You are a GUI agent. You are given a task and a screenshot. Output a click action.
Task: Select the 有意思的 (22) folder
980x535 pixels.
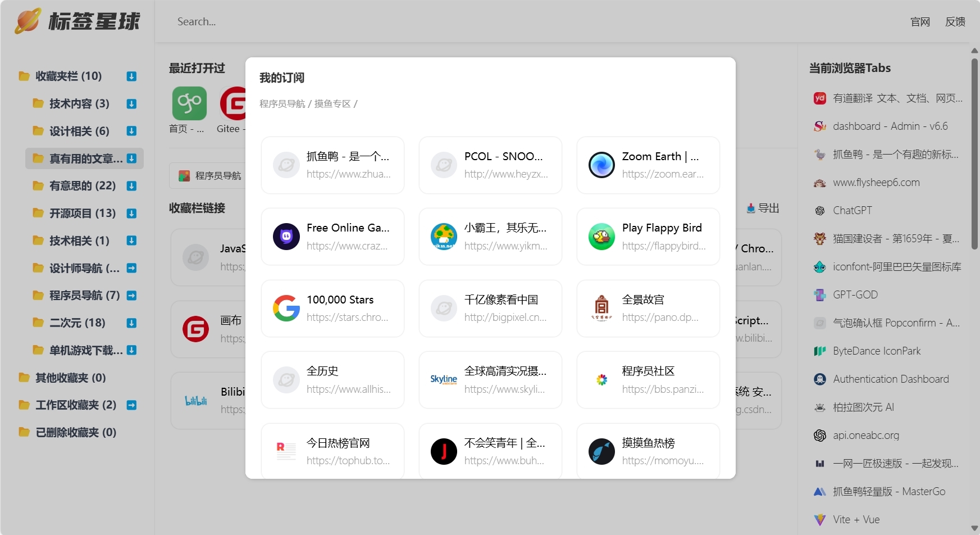coord(82,185)
